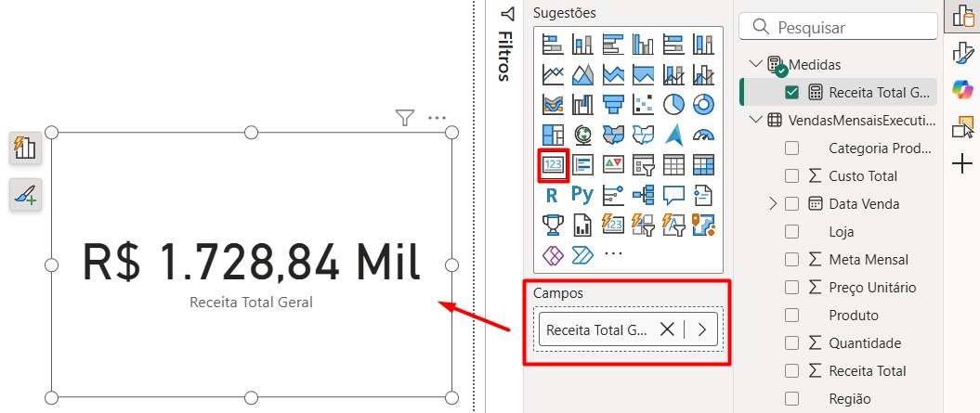Expand the Data Venda hierarchy
The height and width of the screenshot is (413, 980).
[x=773, y=203]
